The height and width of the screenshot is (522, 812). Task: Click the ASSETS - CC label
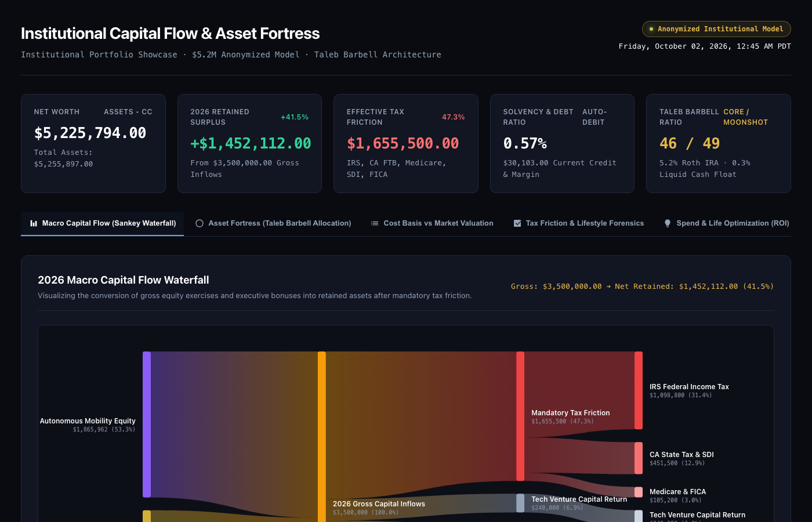tap(128, 112)
